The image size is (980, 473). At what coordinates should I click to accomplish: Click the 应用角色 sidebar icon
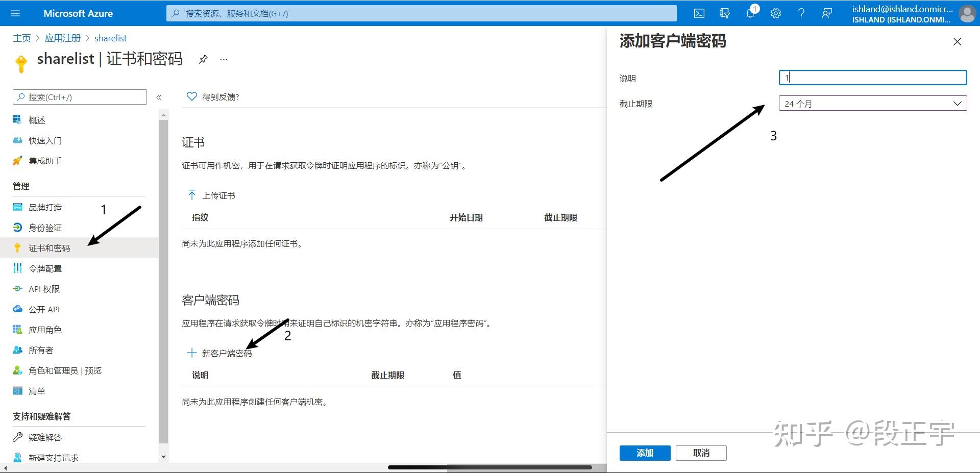coord(17,330)
